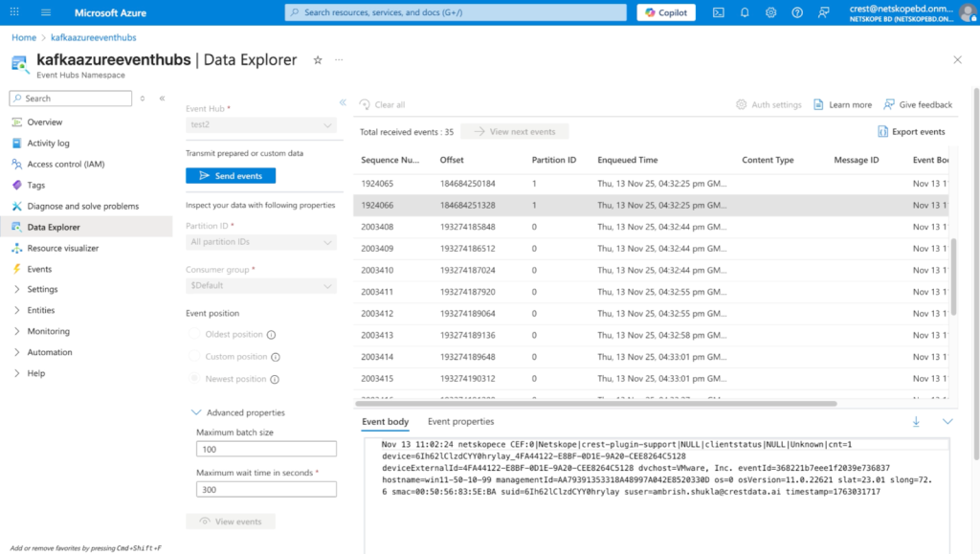
Task: Open the Event Hub test2 dropdown
Action: point(261,125)
